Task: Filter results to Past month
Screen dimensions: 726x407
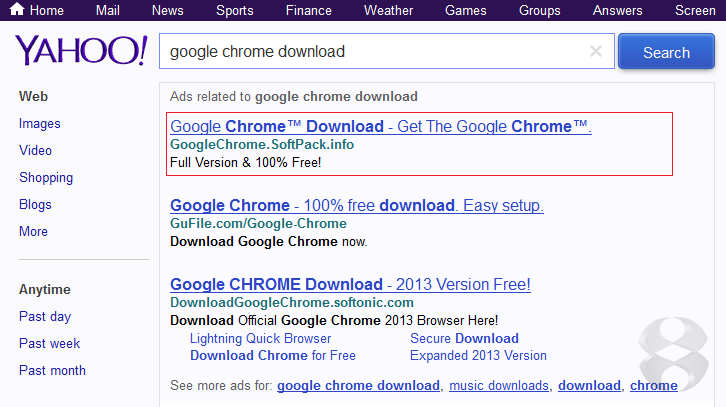Action: click(x=52, y=370)
